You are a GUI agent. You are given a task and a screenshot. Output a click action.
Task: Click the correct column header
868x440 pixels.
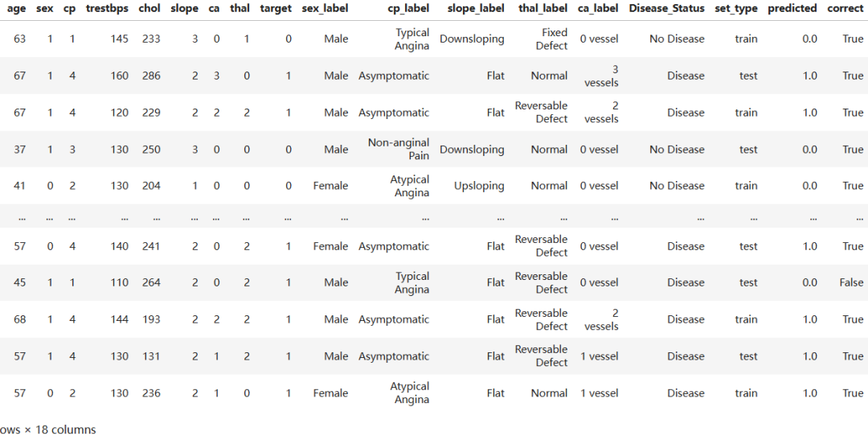(845, 9)
